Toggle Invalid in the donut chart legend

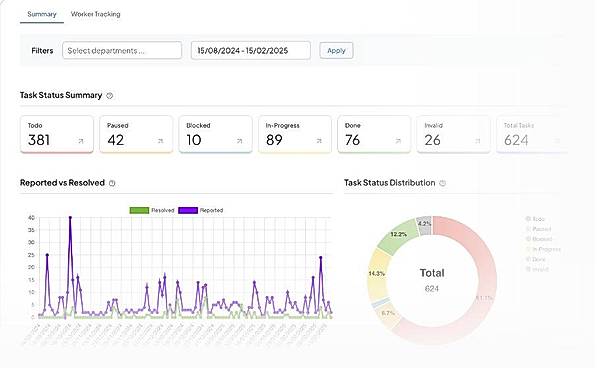click(x=537, y=269)
